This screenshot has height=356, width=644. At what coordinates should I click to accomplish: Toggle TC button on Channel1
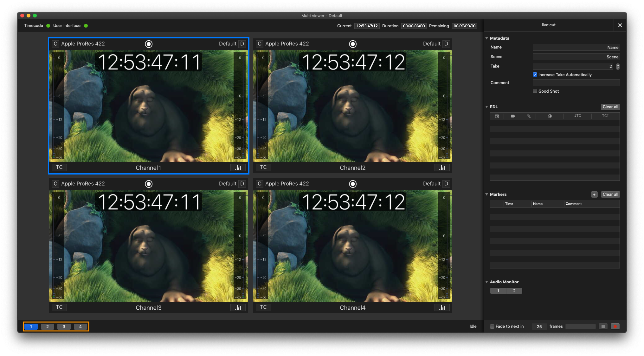(59, 167)
